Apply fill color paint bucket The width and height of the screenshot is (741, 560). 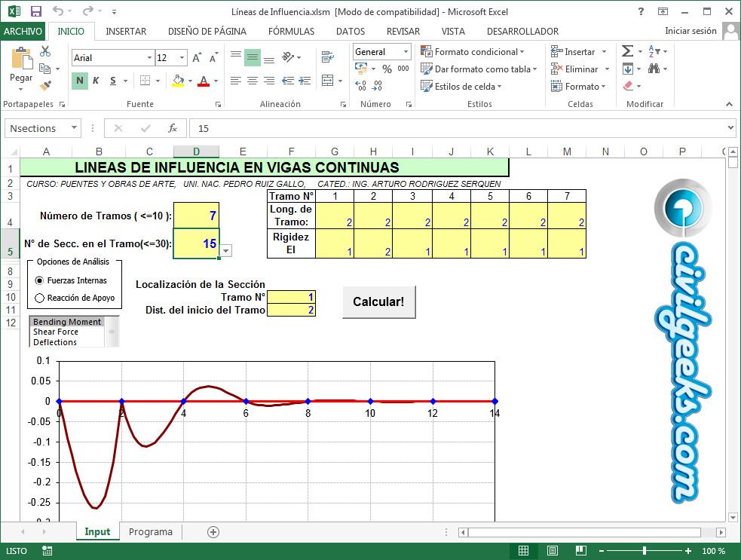(178, 81)
